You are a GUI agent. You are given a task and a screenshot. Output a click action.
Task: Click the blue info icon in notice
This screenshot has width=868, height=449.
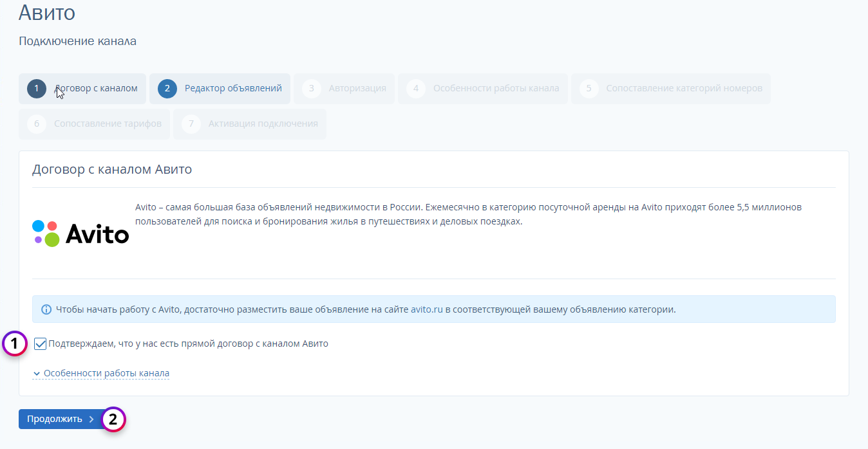point(46,309)
